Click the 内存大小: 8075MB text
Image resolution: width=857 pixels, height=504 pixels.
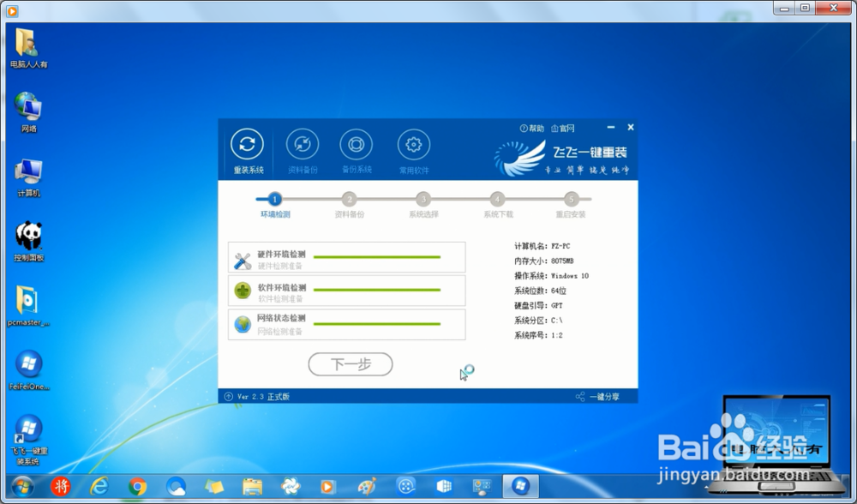click(544, 261)
